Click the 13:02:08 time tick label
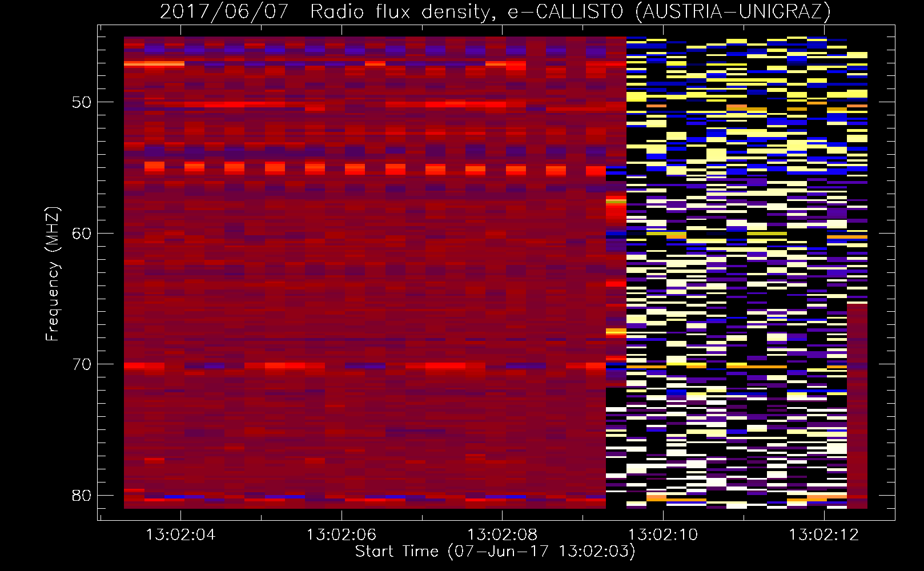924x571 pixels. pos(503,534)
